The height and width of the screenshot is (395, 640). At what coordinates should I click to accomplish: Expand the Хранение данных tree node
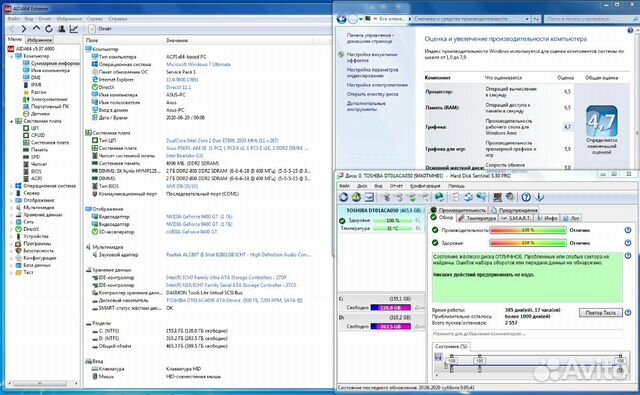11,215
